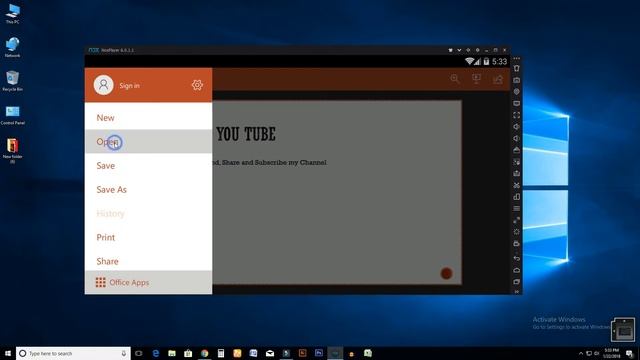Open the settings gear in PowerPoint menu
This screenshot has width=640, height=360.
(197, 85)
